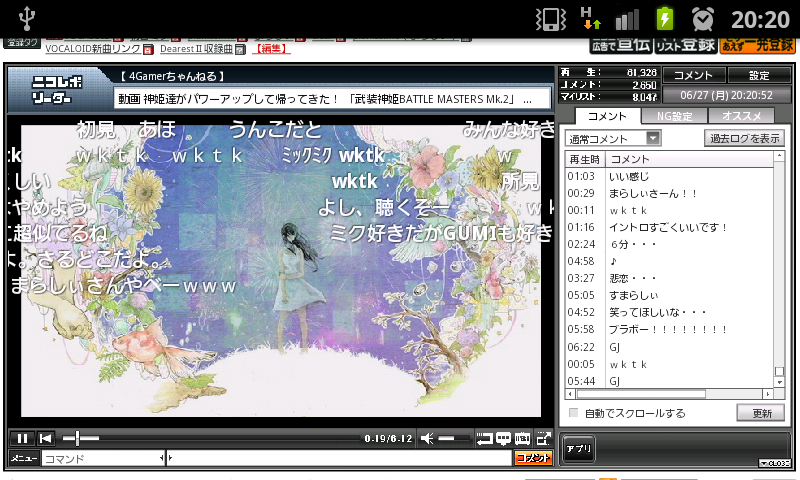The width and height of the screenshot is (800, 480).
Task: Mute the player audio via speaker icon
Action: pos(428,438)
